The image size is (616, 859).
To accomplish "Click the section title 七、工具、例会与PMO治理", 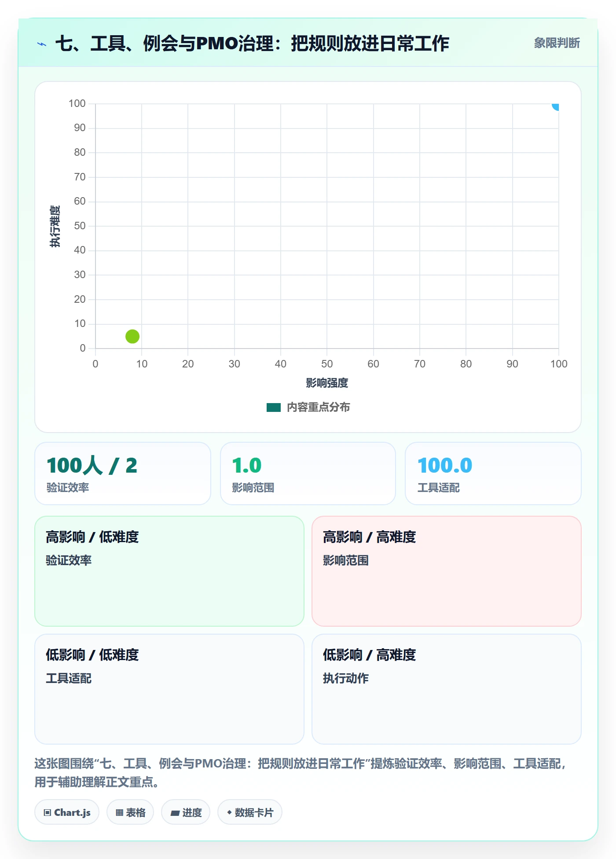I will (x=252, y=44).
